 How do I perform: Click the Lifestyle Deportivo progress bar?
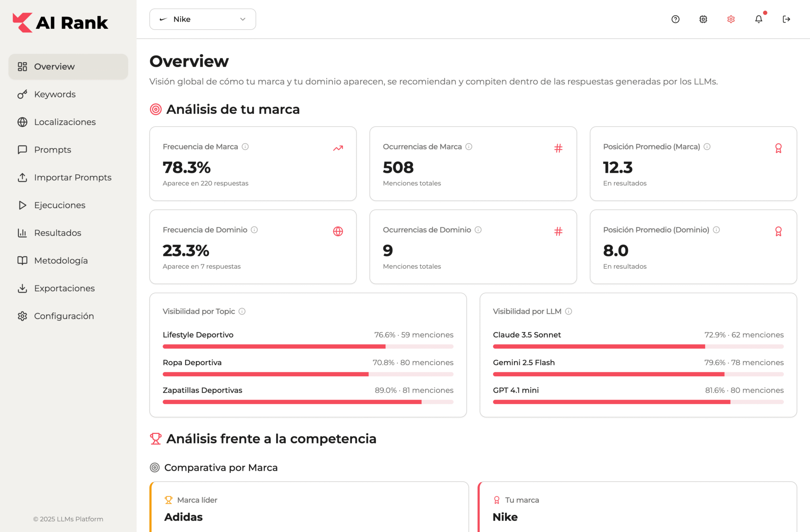(308, 347)
